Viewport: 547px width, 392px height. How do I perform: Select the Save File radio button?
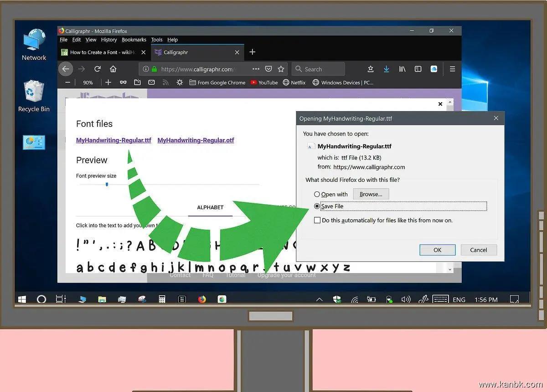317,206
